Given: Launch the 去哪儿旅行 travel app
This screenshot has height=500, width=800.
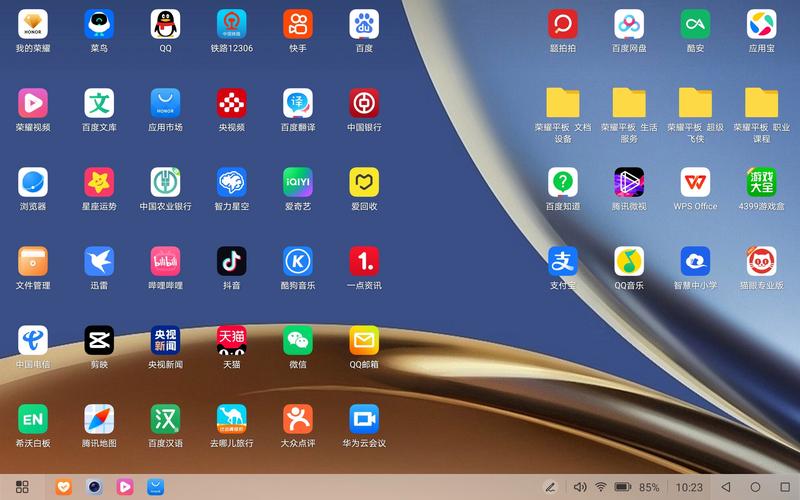Looking at the screenshot, I should pyautogui.click(x=232, y=419).
